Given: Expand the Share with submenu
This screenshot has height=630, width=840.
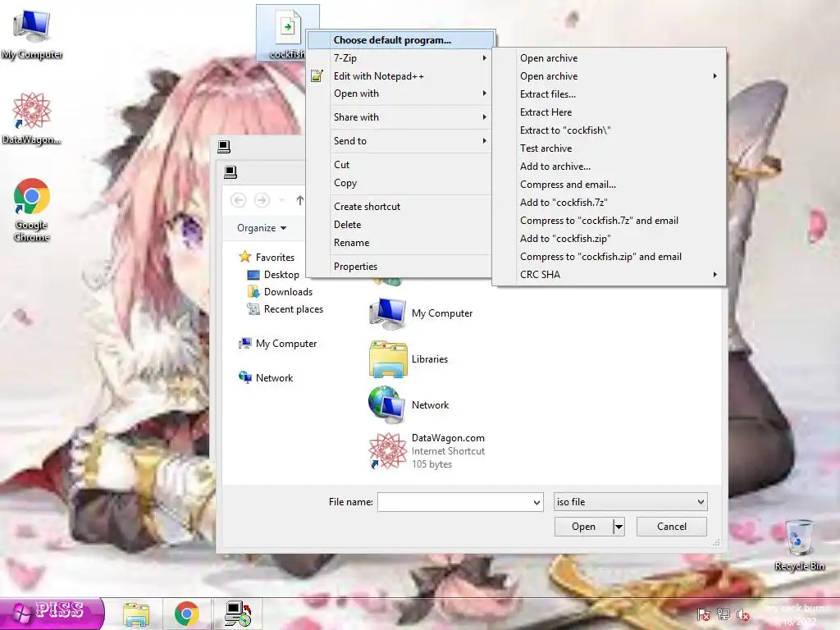Looking at the screenshot, I should point(400,116).
